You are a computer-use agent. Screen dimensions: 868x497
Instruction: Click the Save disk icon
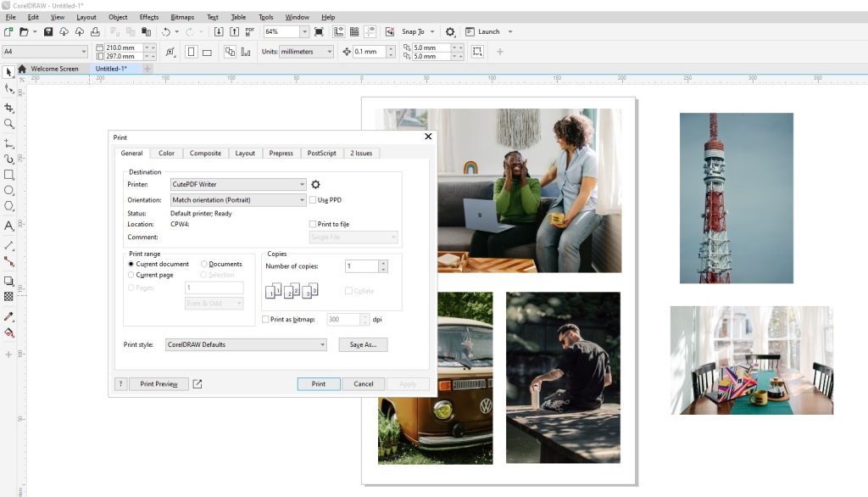coord(48,31)
